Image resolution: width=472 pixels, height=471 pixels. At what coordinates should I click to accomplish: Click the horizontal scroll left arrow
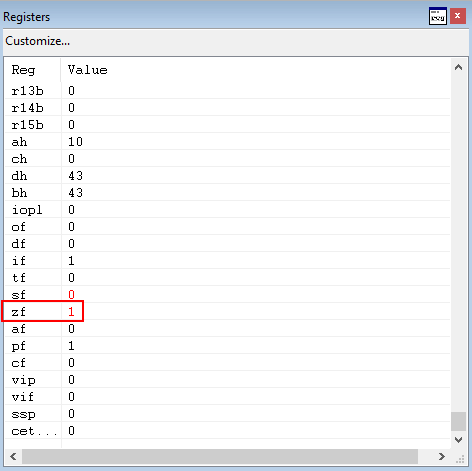13,456
